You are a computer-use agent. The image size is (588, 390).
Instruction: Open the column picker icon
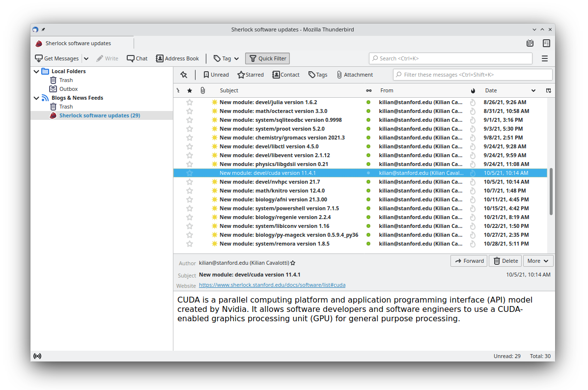pyautogui.click(x=549, y=90)
